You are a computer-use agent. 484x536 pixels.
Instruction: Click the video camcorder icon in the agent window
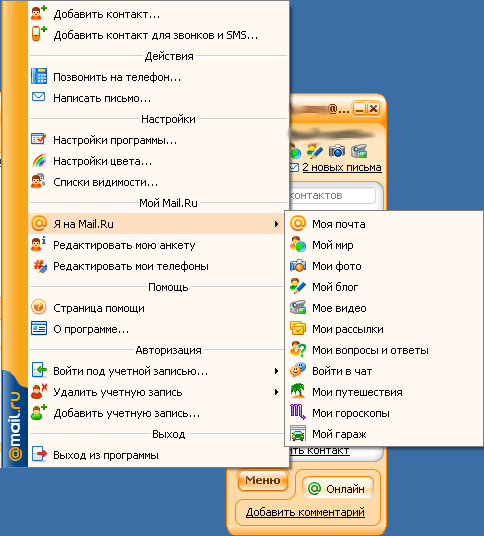359,151
